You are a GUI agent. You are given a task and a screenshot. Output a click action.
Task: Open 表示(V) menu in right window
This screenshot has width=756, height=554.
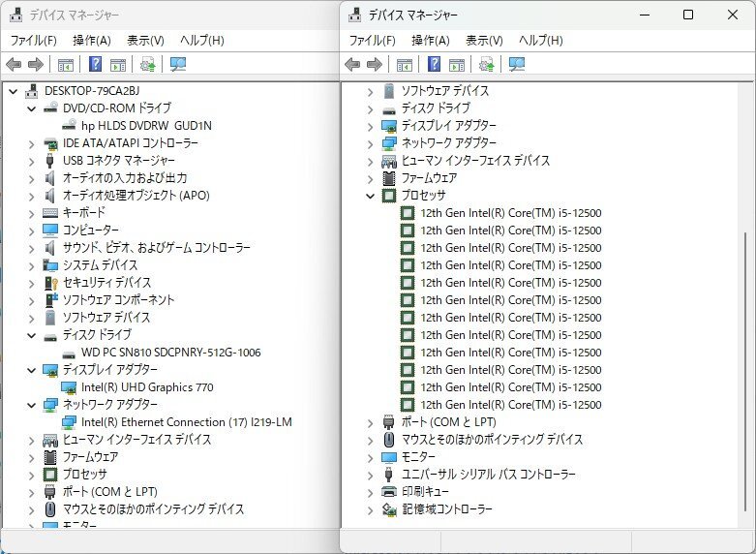(484, 41)
